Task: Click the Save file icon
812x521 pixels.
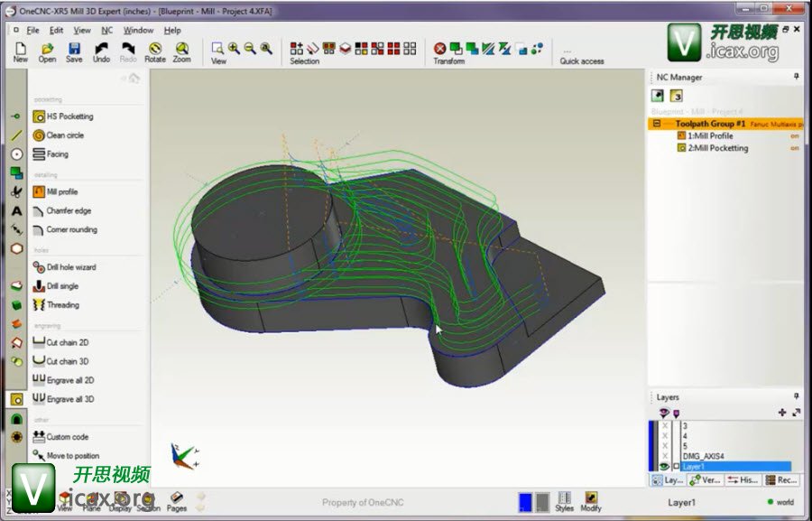Action: (x=74, y=51)
